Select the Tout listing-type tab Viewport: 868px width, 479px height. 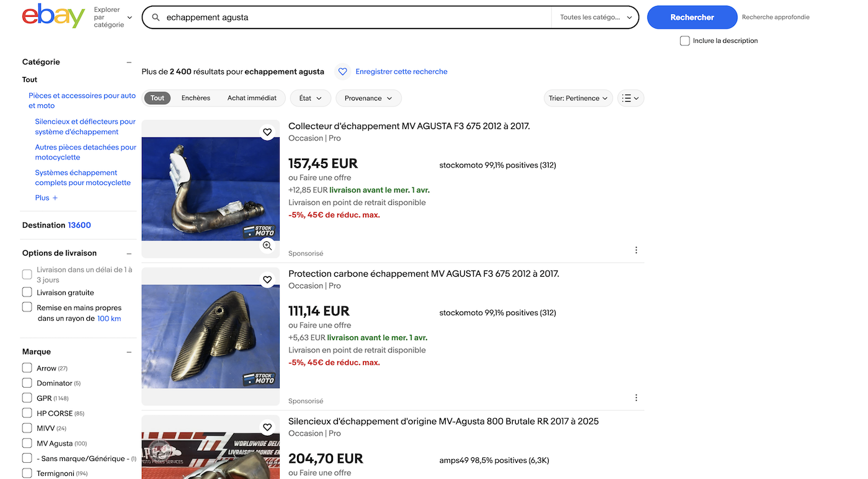(157, 98)
